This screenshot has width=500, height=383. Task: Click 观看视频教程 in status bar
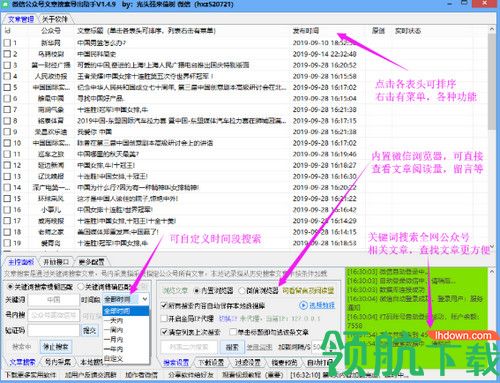[x=253, y=375]
